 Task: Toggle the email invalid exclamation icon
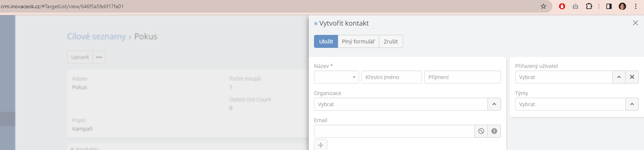[x=494, y=131]
